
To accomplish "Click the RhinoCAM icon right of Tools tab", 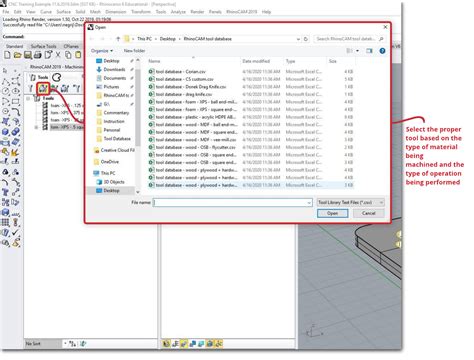I will pyautogui.click(x=57, y=77).
